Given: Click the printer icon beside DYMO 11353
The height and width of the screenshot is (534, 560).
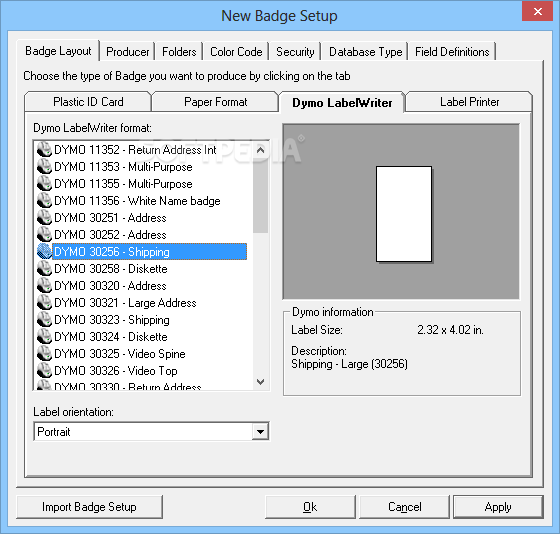Looking at the screenshot, I should tap(44, 167).
